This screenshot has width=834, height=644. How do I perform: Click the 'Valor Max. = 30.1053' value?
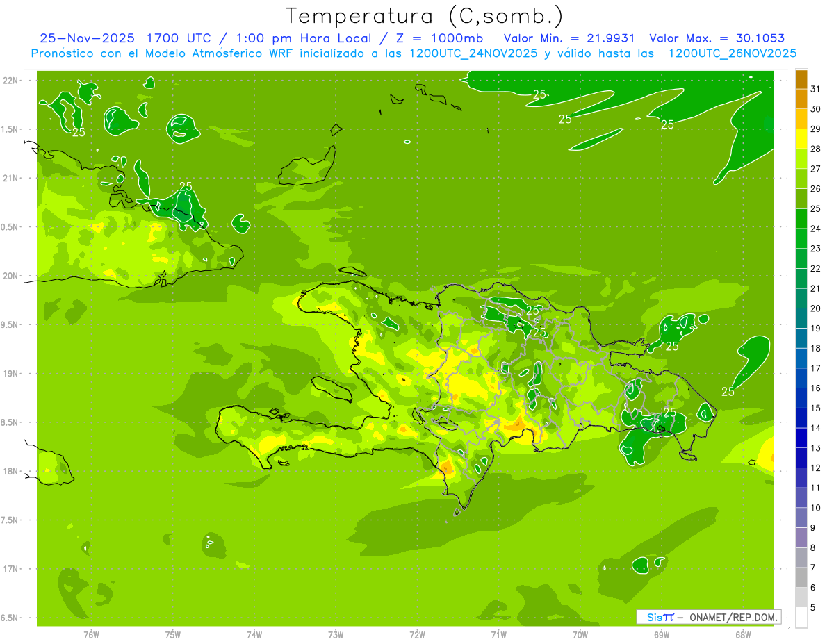[x=717, y=38]
